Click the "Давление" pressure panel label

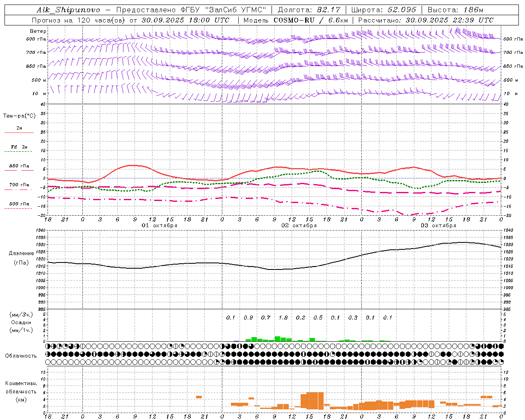[x=21, y=253]
